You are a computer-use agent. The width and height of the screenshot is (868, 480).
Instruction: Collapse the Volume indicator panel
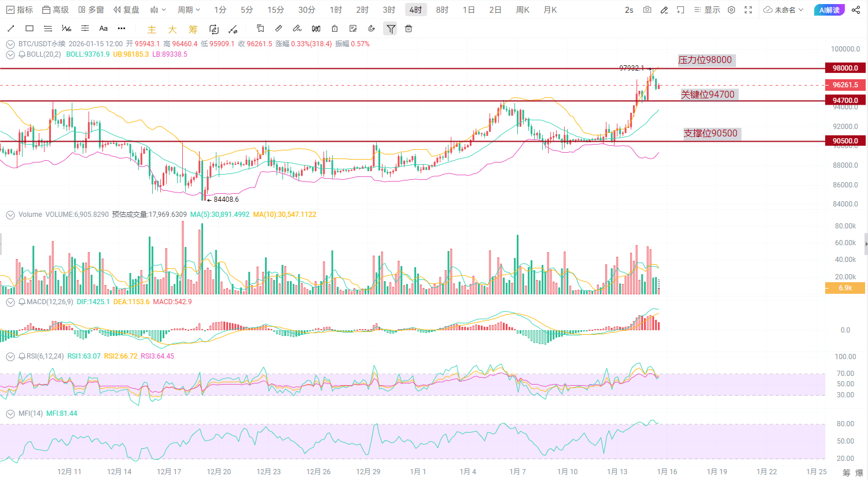pos(10,215)
